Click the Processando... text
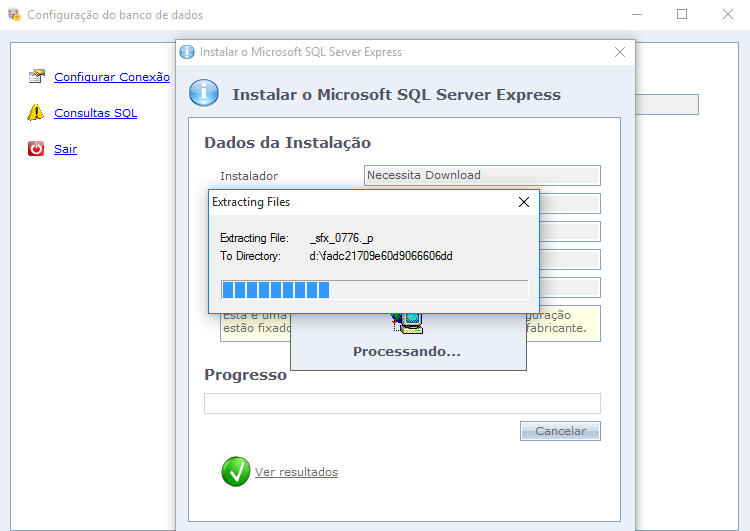Image resolution: width=750 pixels, height=531 pixels. pyautogui.click(x=407, y=352)
